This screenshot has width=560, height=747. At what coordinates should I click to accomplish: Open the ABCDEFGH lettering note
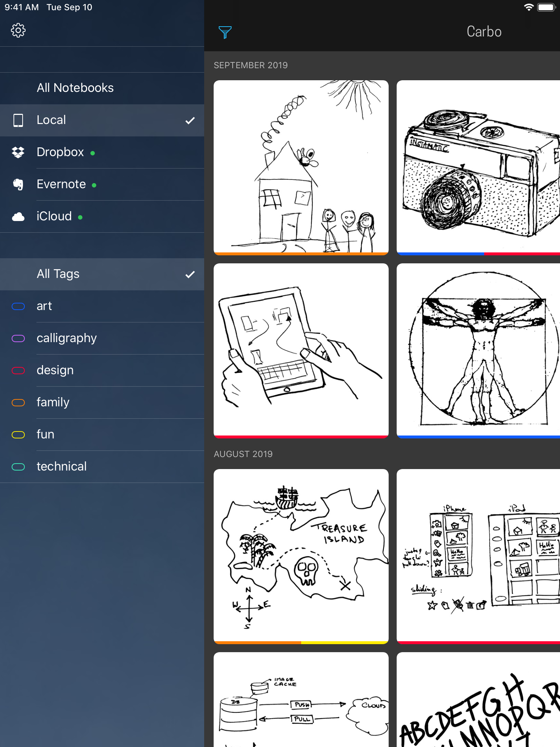point(478,700)
